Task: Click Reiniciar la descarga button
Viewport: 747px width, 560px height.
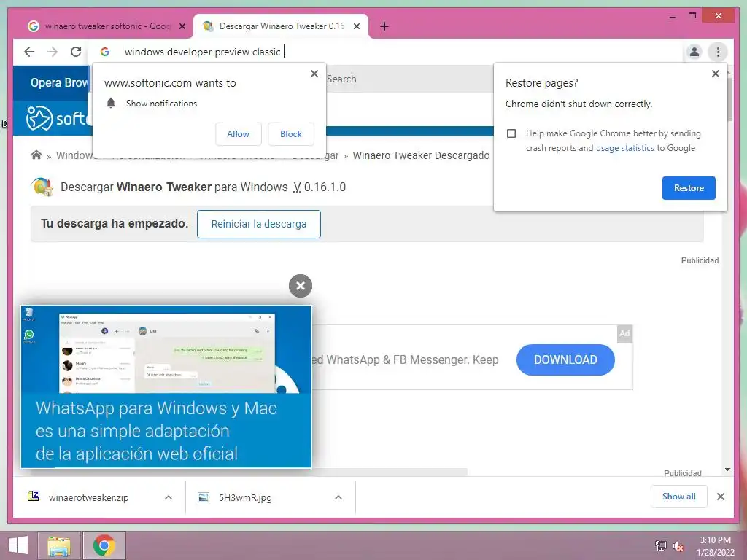Action: tap(259, 224)
